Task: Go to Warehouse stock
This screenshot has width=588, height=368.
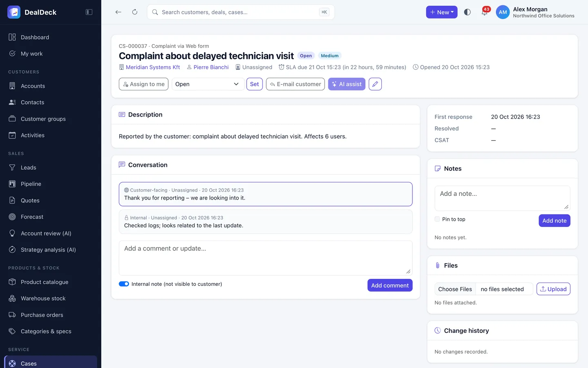Action: click(51, 298)
